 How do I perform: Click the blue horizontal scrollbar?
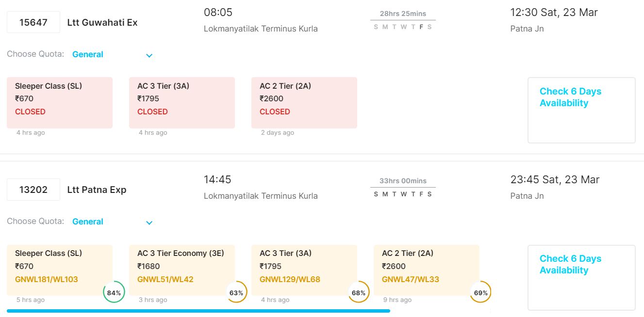pos(198,311)
